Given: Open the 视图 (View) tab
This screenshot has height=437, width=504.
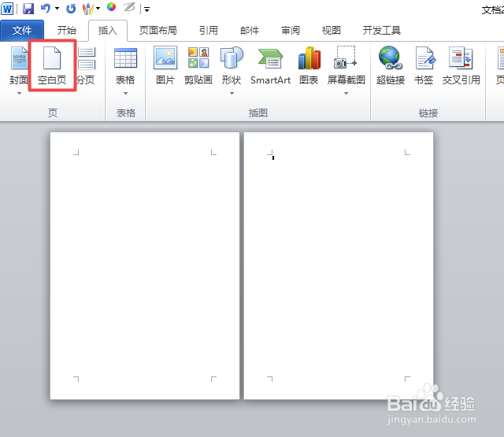Looking at the screenshot, I should point(331,31).
